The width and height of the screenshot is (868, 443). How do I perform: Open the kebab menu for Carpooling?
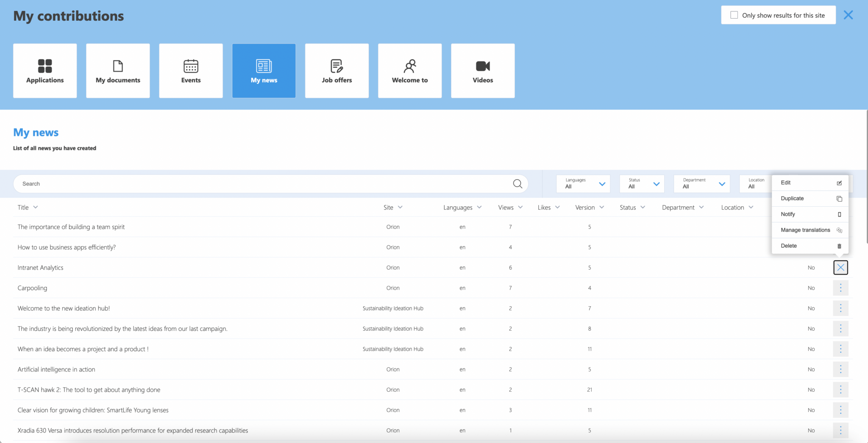click(x=840, y=288)
